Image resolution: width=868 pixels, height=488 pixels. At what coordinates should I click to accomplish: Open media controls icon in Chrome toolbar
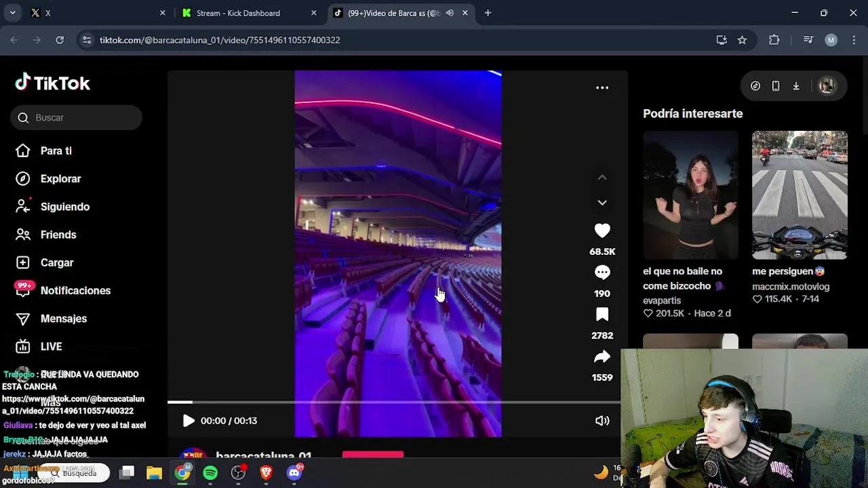[x=808, y=40]
